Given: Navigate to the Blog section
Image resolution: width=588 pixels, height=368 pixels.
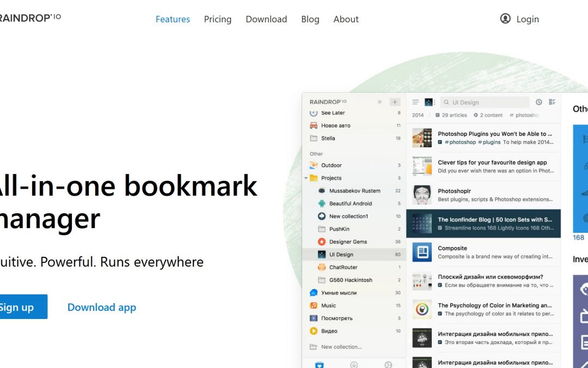Looking at the screenshot, I should click(x=310, y=19).
